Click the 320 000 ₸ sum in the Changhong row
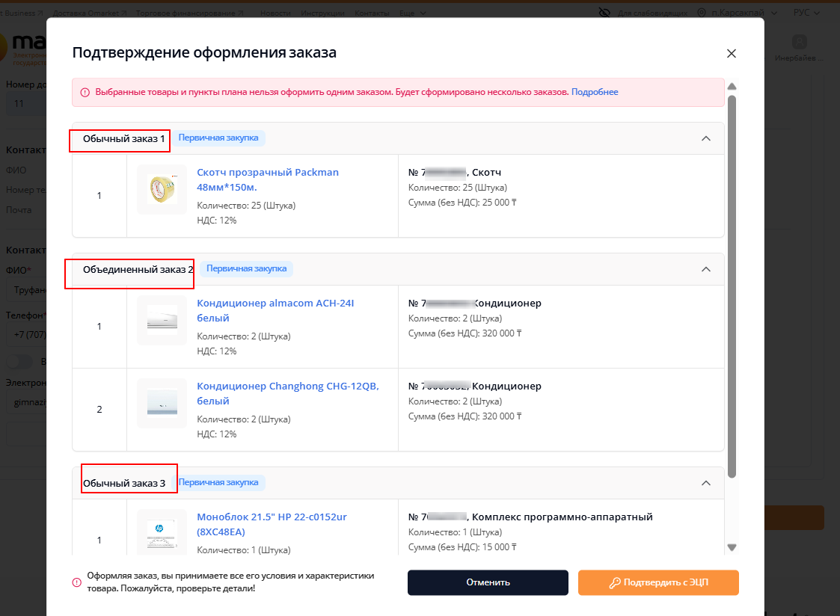The image size is (840, 616). [502, 416]
